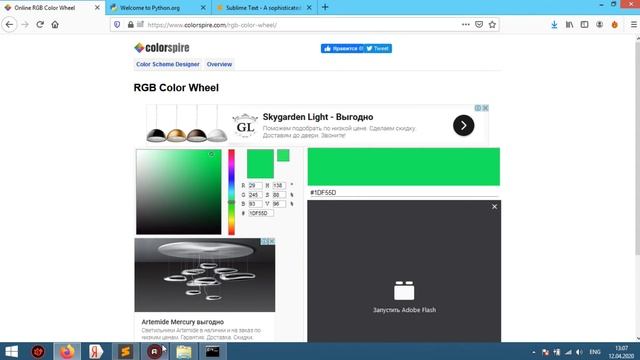
Task: Open Firefox from the taskbar
Action: (x=67, y=351)
